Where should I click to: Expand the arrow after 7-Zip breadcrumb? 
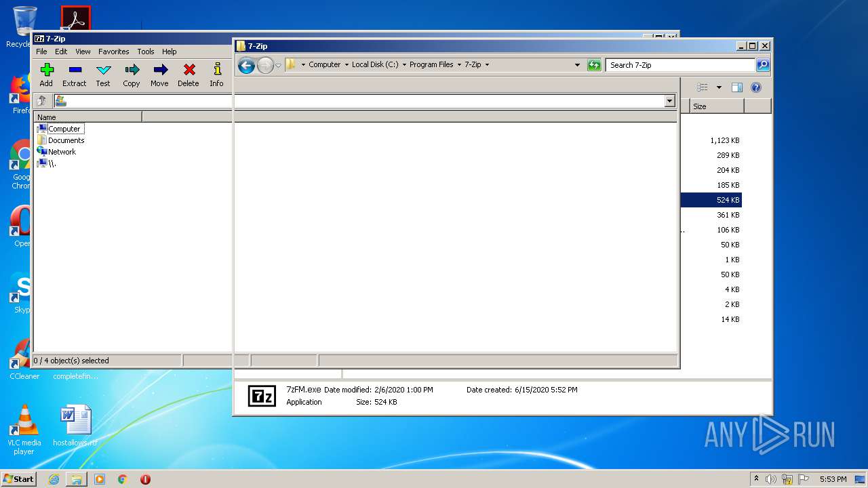487,65
